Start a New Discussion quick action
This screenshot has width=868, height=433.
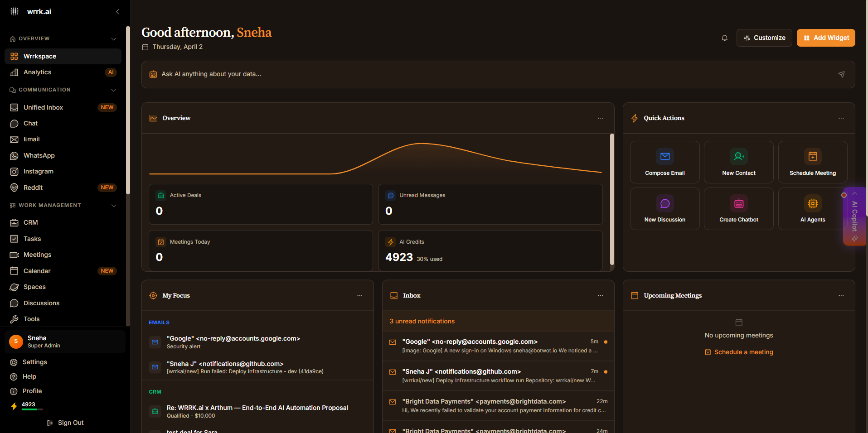[x=664, y=209]
